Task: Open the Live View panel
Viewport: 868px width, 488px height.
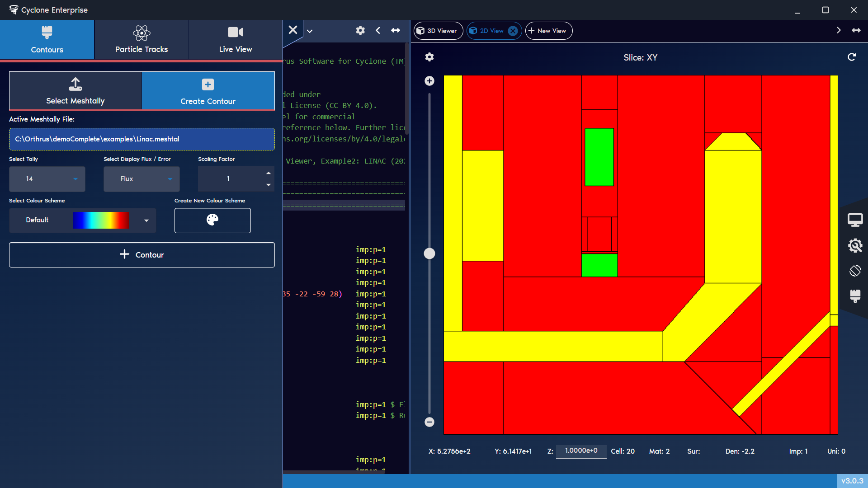Action: click(x=235, y=40)
